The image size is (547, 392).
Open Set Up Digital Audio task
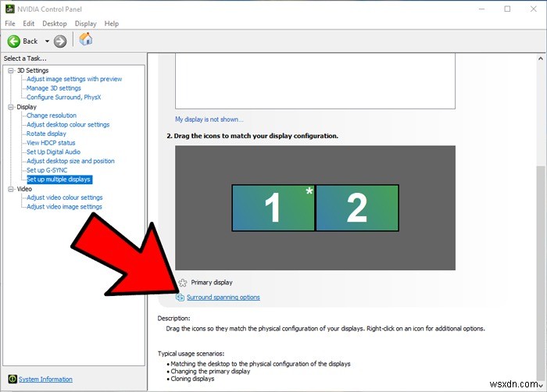point(53,152)
